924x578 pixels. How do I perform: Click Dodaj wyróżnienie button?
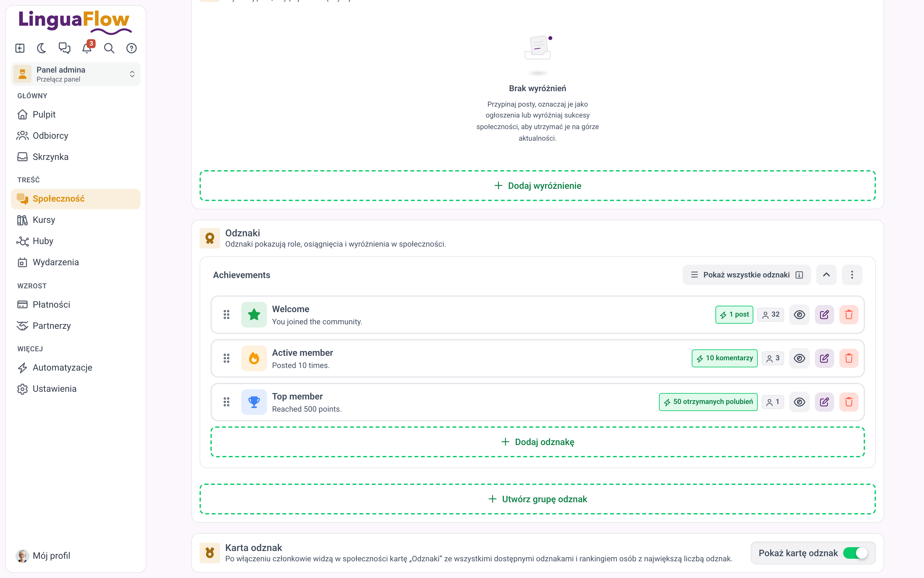pos(538,186)
